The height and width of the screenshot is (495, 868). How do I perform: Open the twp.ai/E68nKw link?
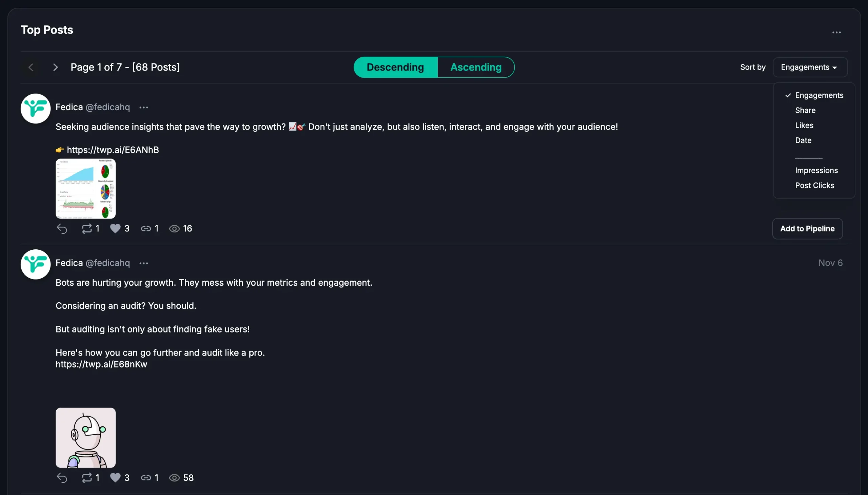(101, 364)
